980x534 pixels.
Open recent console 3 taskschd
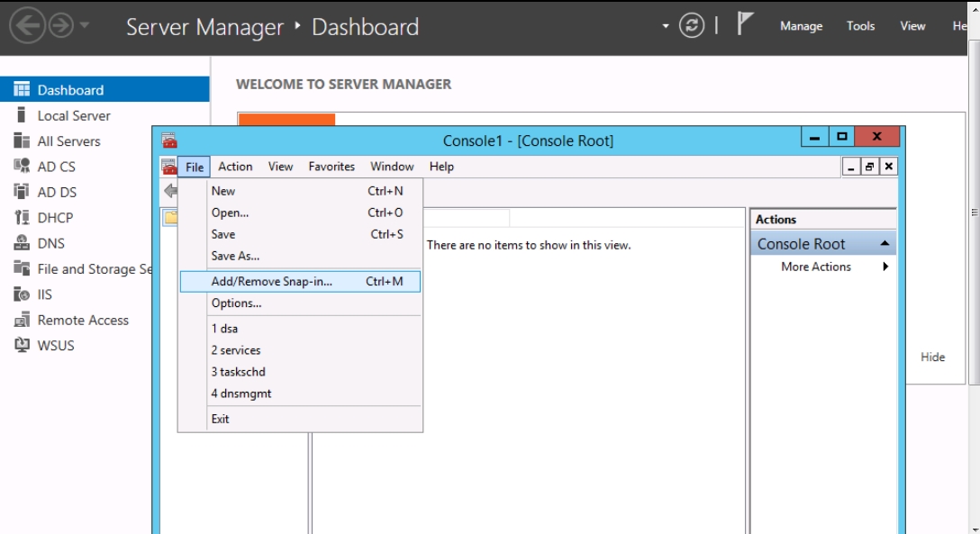pos(300,372)
